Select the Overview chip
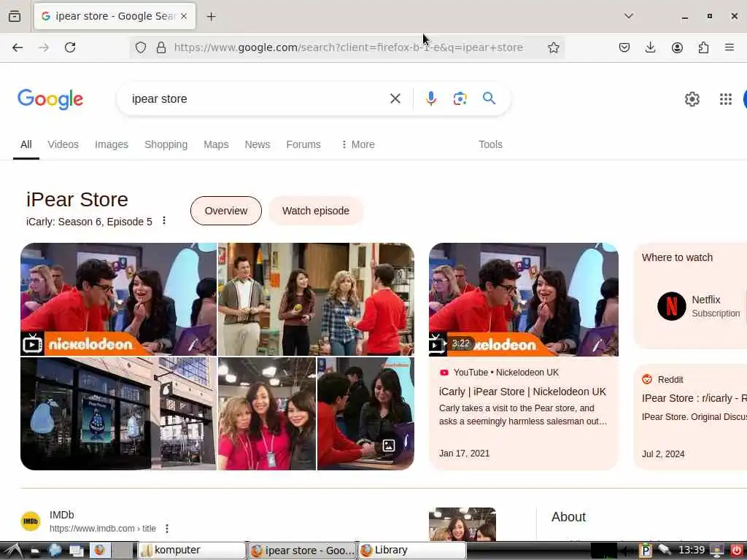Viewport: 747px width, 560px height. (x=226, y=211)
